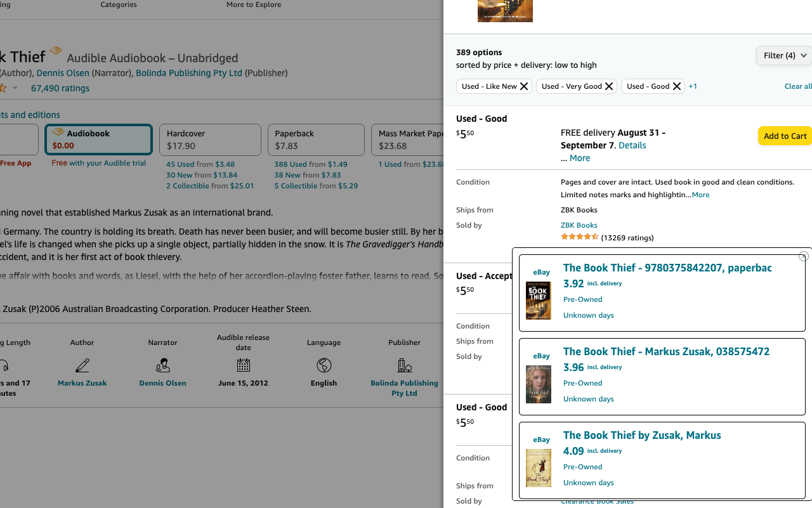
Task: Open Dennis Olsen narrator detail link
Action: coord(163,383)
